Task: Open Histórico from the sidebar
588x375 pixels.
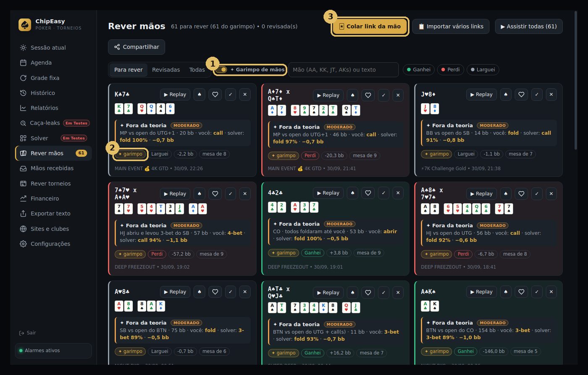Action: (x=53, y=93)
